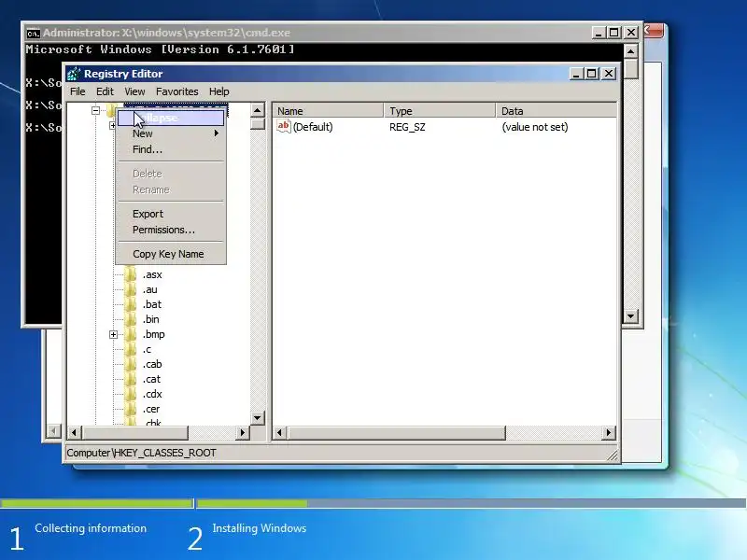Select the .cer folder icon
The image size is (747, 560).
(x=131, y=409)
